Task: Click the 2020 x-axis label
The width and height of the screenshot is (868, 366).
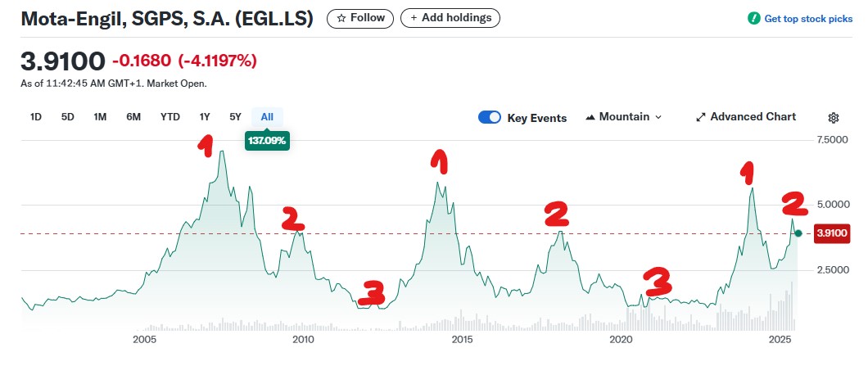Action: 621,339
